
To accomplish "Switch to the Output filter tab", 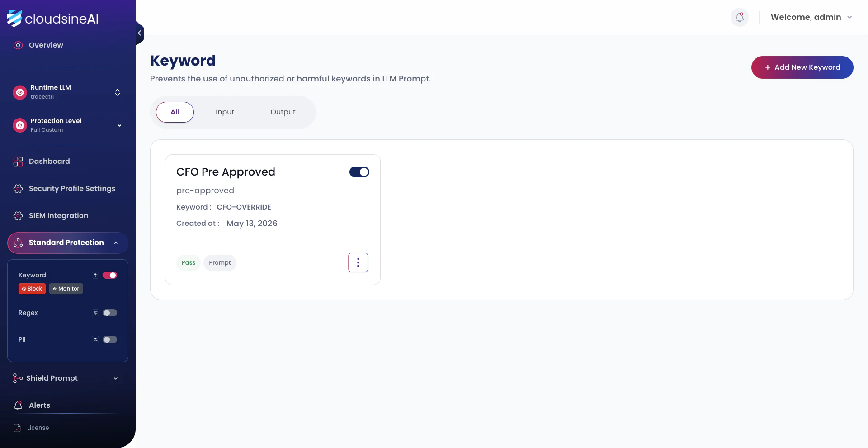I will coord(283,112).
